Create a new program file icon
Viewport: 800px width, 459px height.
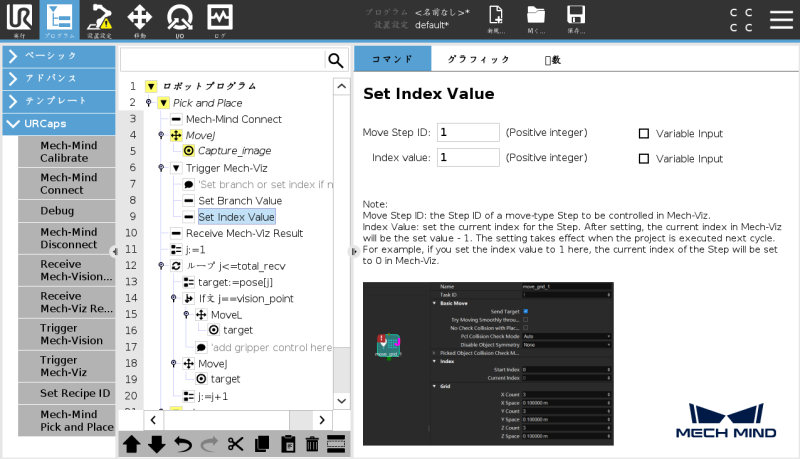click(496, 19)
